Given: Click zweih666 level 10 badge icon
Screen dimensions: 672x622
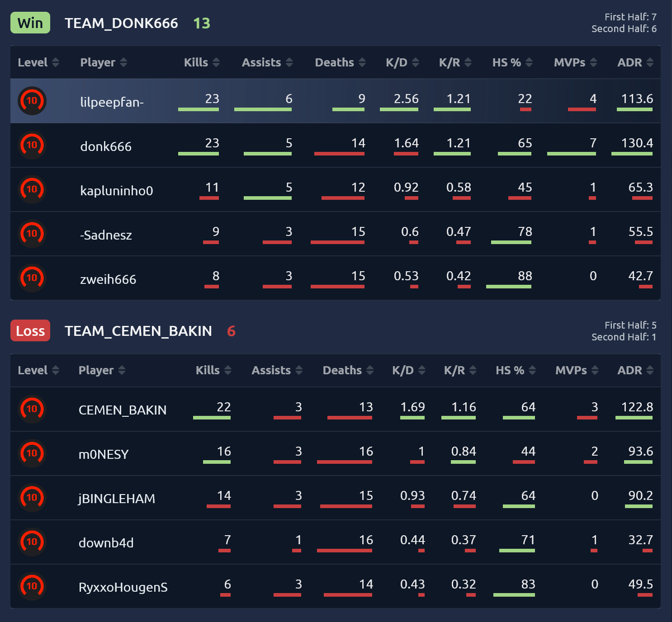Looking at the screenshot, I should 32,278.
